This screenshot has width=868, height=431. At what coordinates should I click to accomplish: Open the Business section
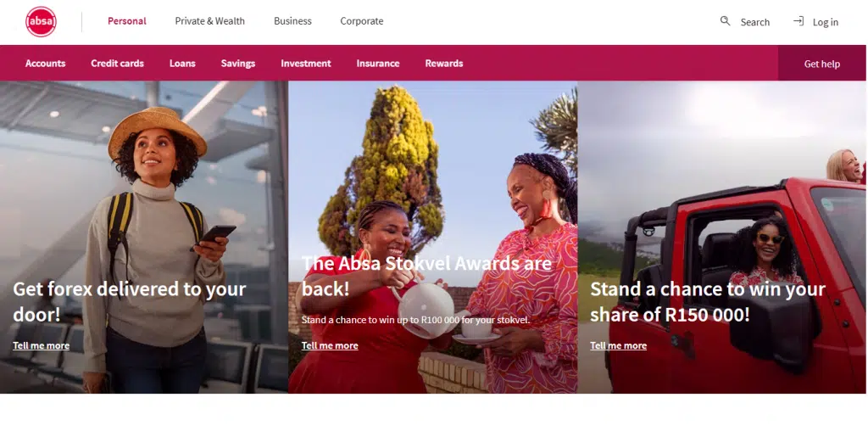pos(292,21)
